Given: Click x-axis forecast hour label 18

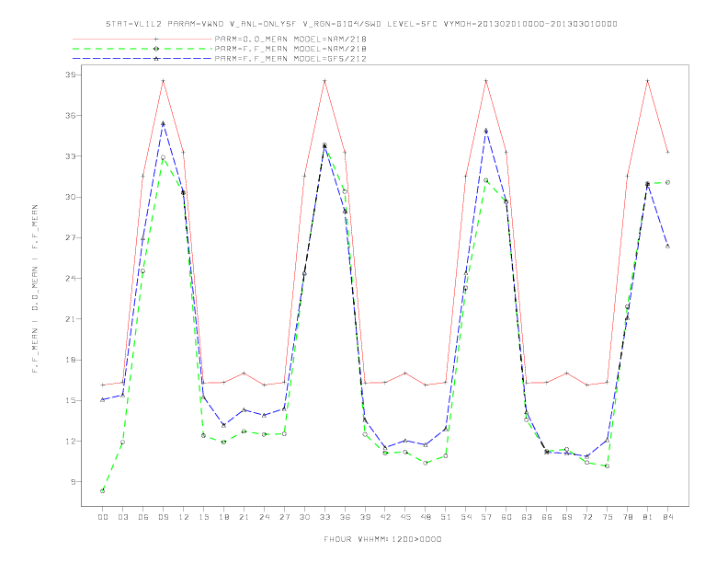Looking at the screenshot, I should click(223, 517).
